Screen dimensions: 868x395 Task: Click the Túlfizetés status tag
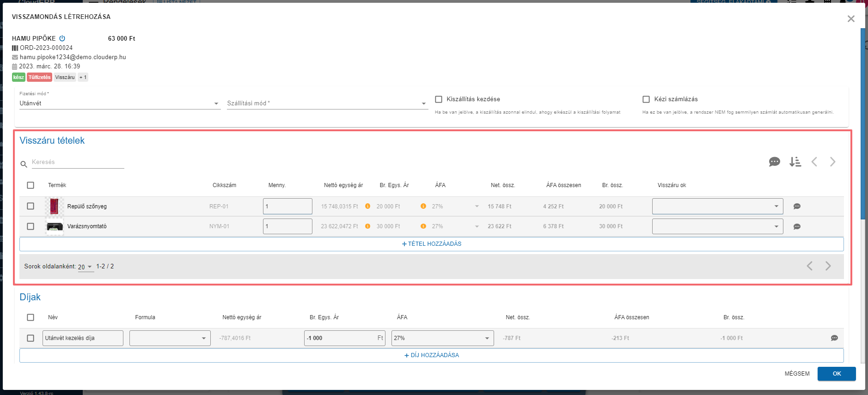point(39,77)
